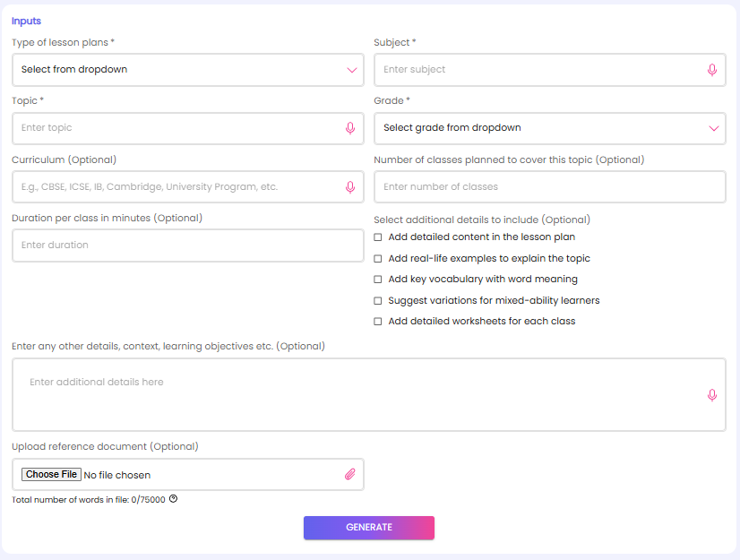Screen dimensions: 740x560
Task: Click the 'Upload reference document (Optional)' label
Action: (x=105, y=446)
